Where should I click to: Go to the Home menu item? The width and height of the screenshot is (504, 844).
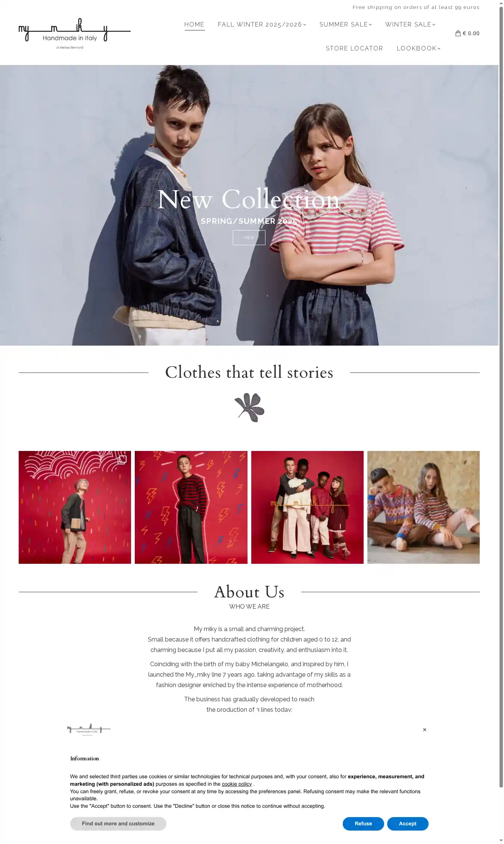point(195,24)
